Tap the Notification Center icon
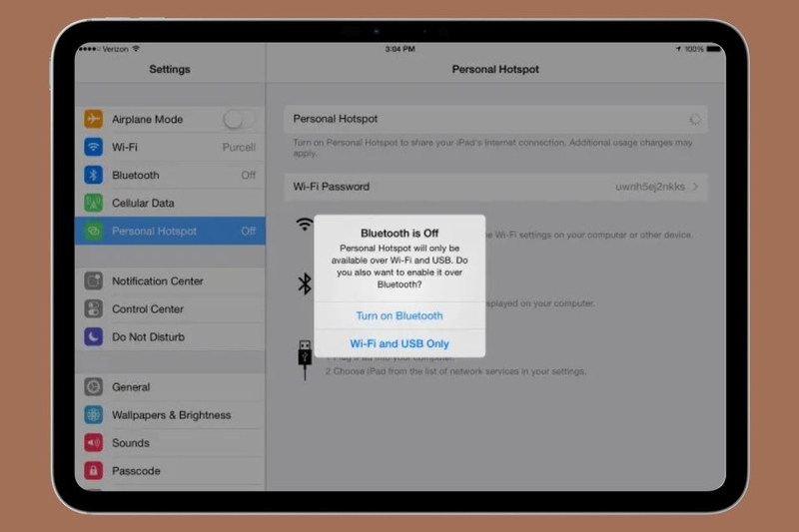This screenshot has width=799, height=532. [93, 281]
